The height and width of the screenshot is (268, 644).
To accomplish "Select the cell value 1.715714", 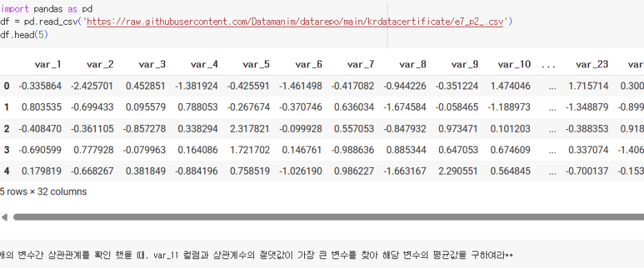I will 588,86.
